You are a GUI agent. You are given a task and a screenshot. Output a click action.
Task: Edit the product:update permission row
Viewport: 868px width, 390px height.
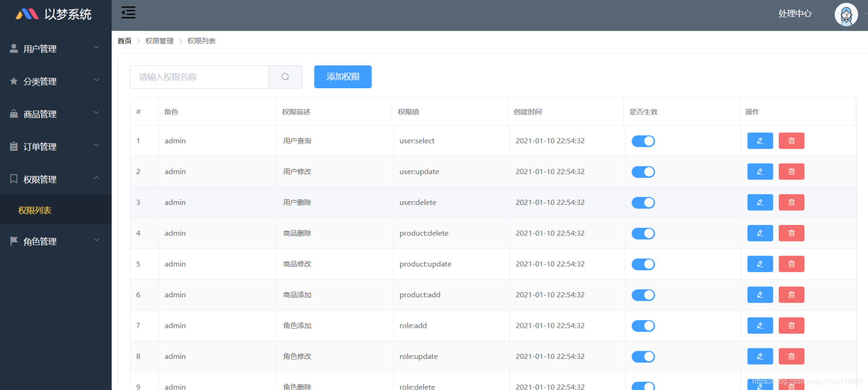(x=760, y=264)
